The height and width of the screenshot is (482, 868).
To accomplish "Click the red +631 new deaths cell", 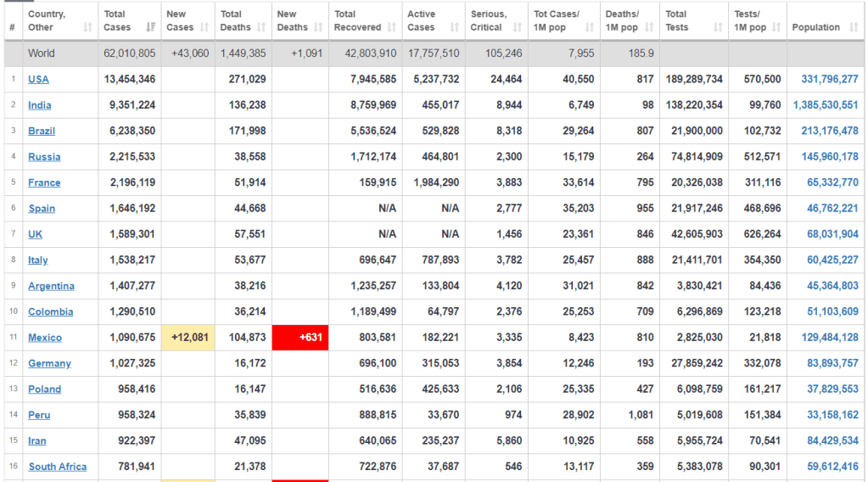I will pyautogui.click(x=300, y=338).
